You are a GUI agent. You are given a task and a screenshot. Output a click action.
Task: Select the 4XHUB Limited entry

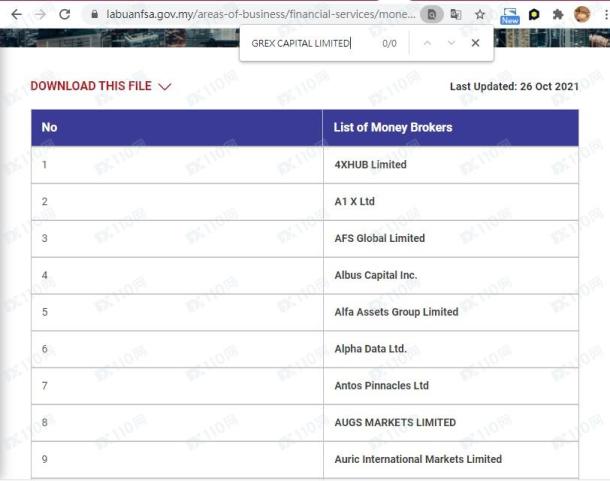click(370, 165)
